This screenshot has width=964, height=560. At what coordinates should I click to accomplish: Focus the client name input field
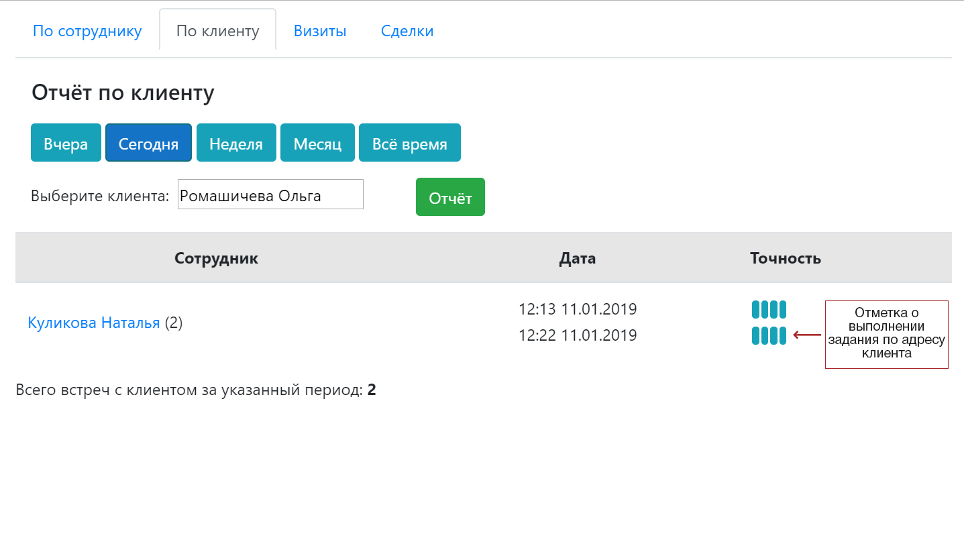point(270,194)
